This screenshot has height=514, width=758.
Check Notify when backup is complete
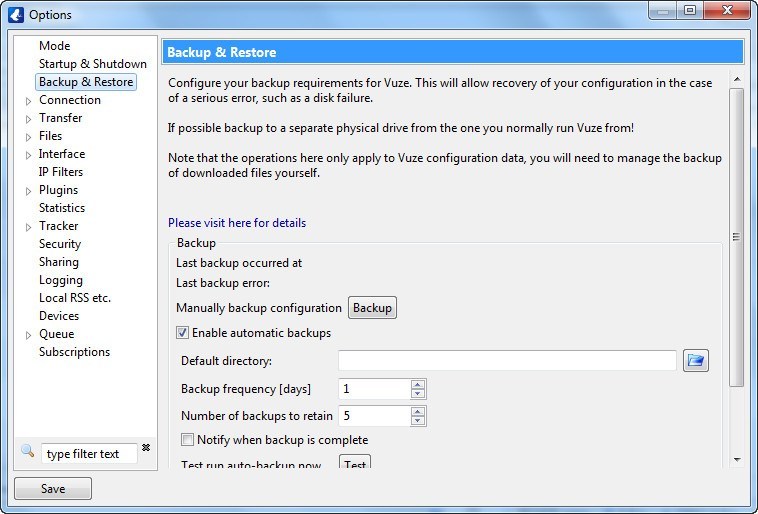click(187, 440)
